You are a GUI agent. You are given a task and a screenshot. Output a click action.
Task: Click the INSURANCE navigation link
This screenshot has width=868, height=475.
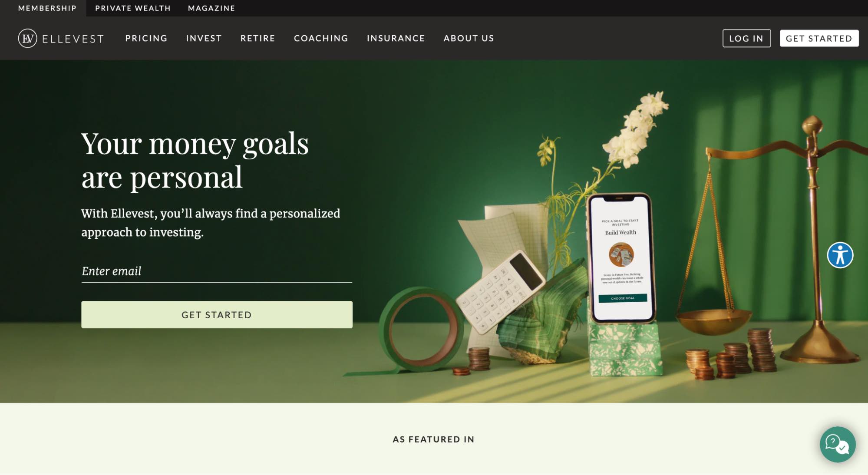[396, 38]
